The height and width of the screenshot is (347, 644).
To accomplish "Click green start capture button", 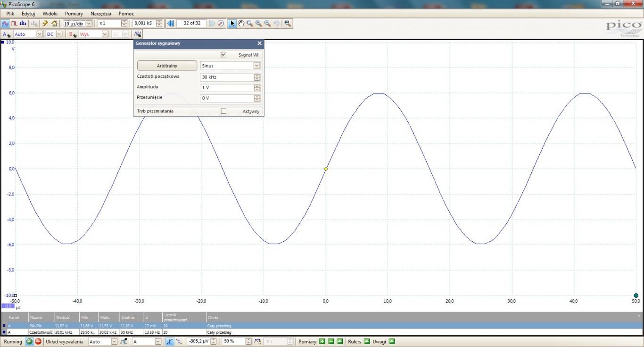I will (29, 341).
